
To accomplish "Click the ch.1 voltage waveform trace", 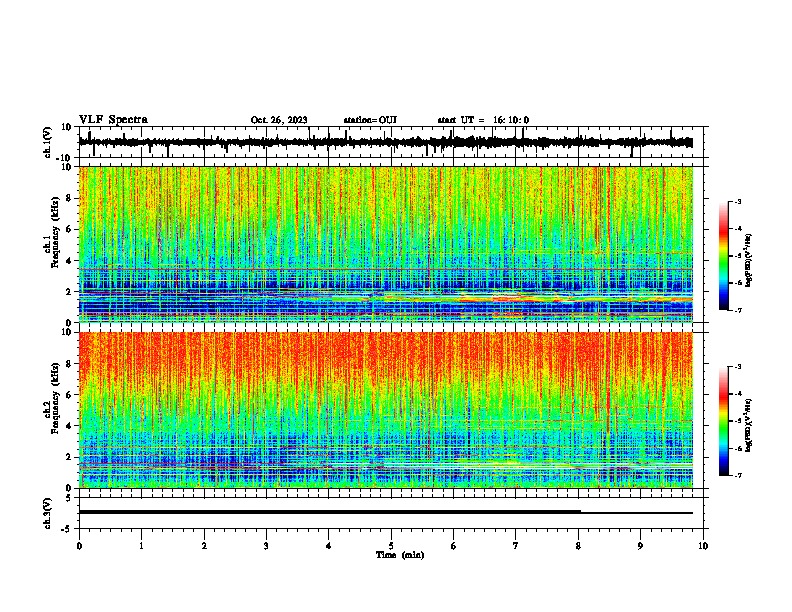I will click(385, 142).
